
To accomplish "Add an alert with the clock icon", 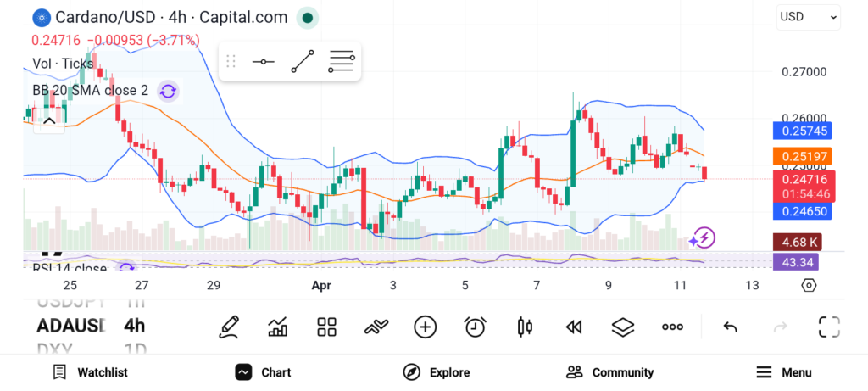I will [475, 327].
